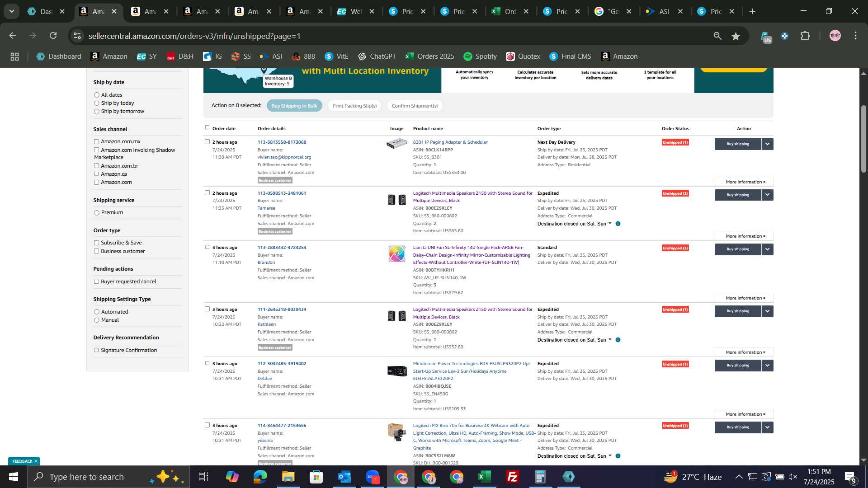
Task: Open File Explorer from the taskbar
Action: point(288,477)
